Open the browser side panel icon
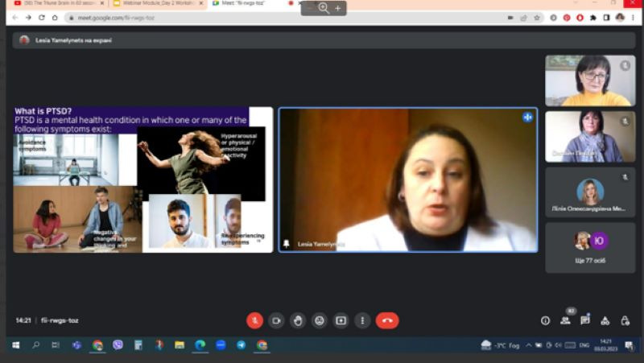Image resolution: width=644 pixels, height=363 pixels. click(606, 18)
